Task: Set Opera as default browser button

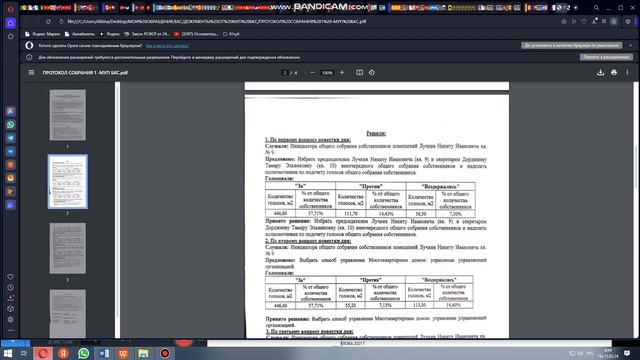Action: coord(571,45)
